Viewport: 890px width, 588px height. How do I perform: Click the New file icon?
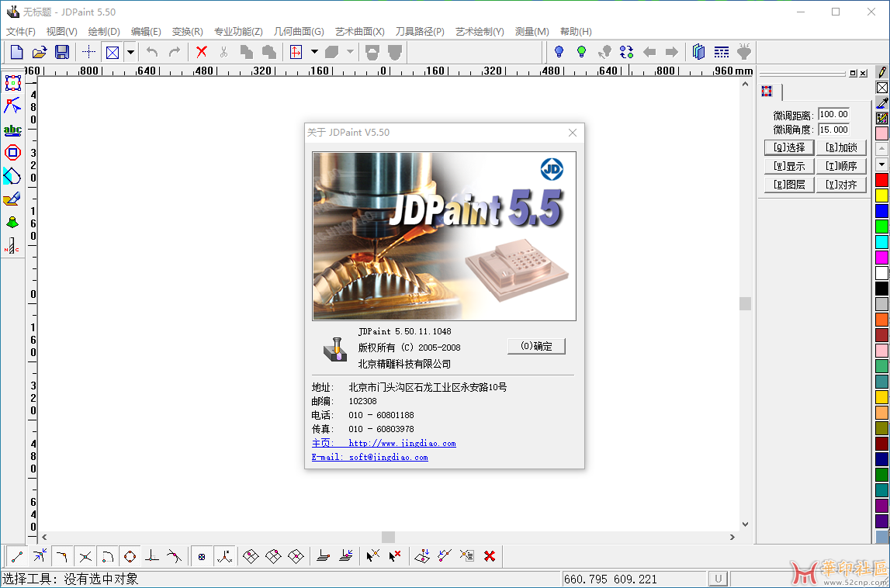[16, 52]
